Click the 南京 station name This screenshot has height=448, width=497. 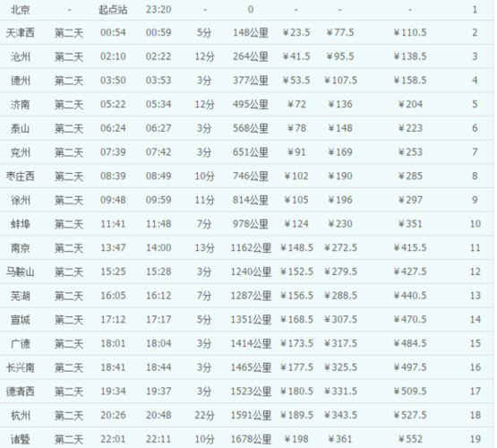[21, 248]
